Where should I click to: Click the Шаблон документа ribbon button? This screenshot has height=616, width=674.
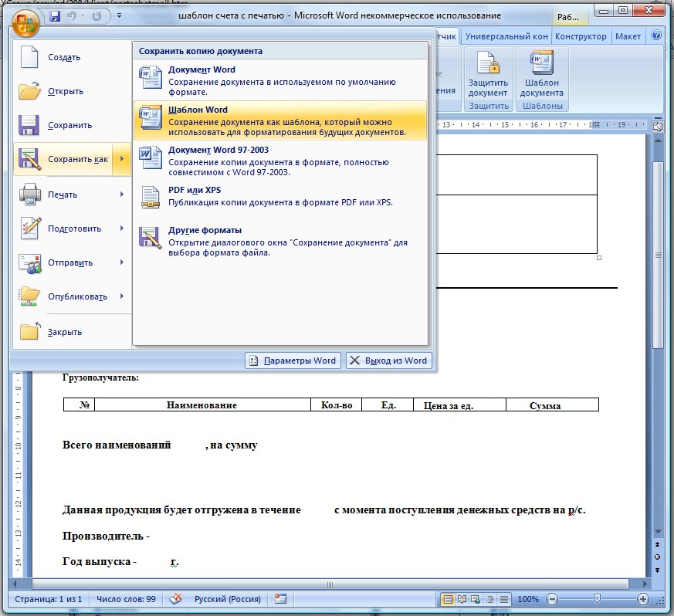pyautogui.click(x=542, y=74)
